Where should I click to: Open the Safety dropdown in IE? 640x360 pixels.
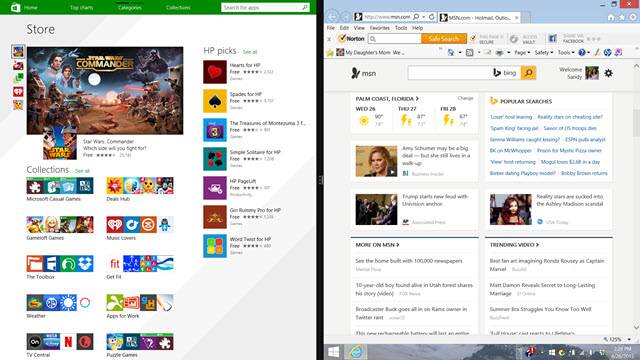tap(544, 53)
